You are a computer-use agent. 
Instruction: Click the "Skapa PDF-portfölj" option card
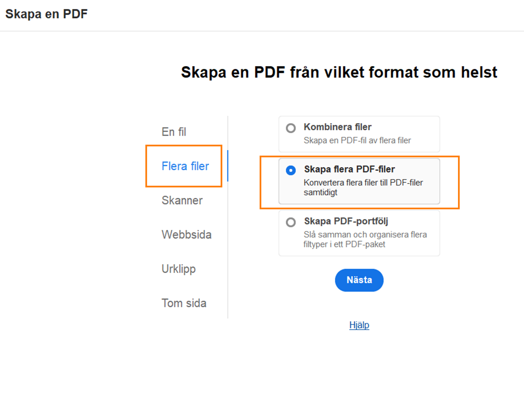point(359,233)
